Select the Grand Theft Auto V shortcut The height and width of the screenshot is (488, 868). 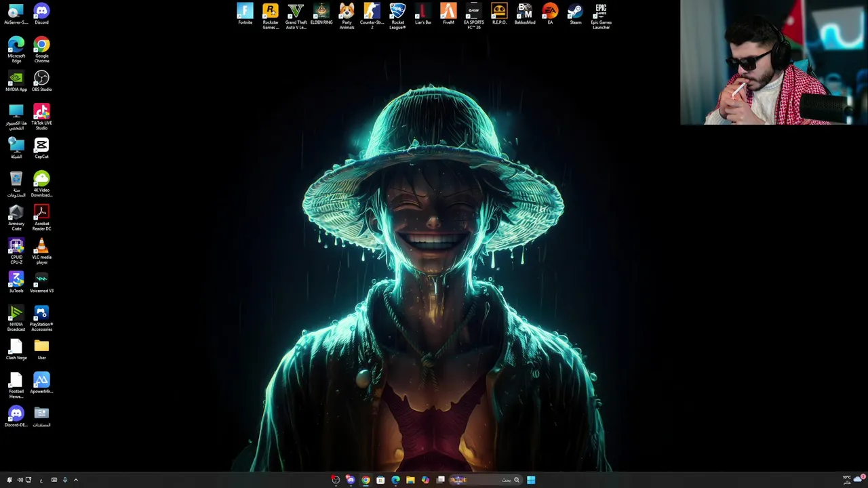pyautogui.click(x=296, y=16)
